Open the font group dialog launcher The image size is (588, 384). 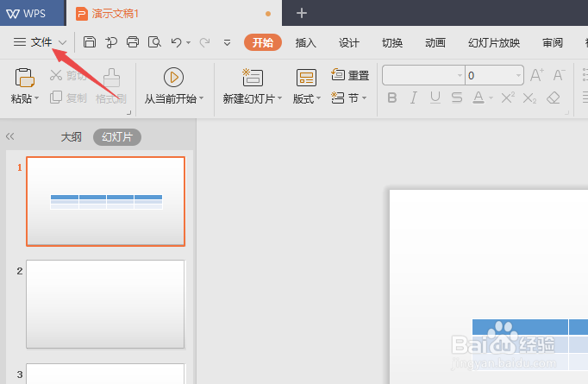566,112
